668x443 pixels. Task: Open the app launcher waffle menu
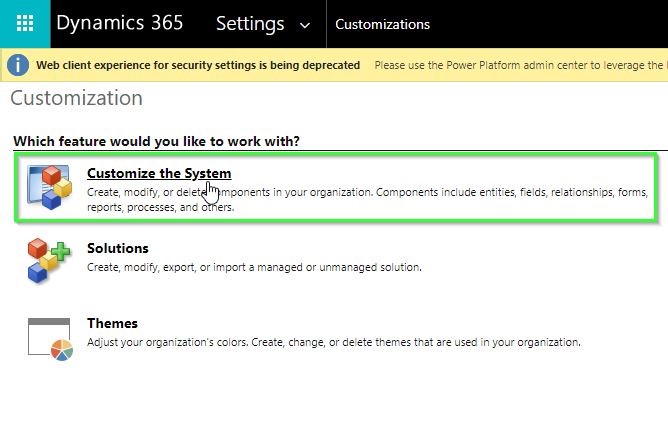tap(25, 24)
